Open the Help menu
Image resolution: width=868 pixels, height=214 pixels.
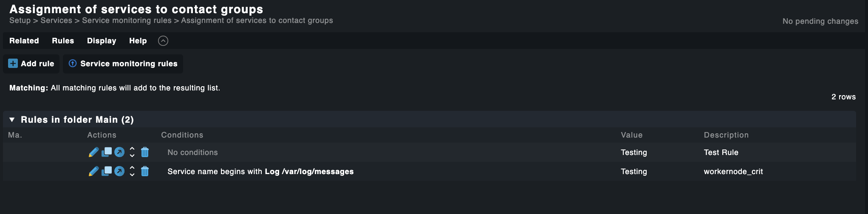(138, 41)
